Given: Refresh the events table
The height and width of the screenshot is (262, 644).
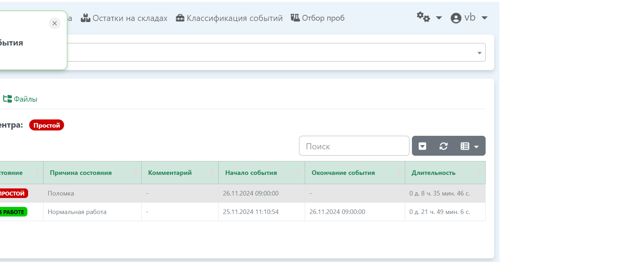Looking at the screenshot, I should [x=444, y=146].
